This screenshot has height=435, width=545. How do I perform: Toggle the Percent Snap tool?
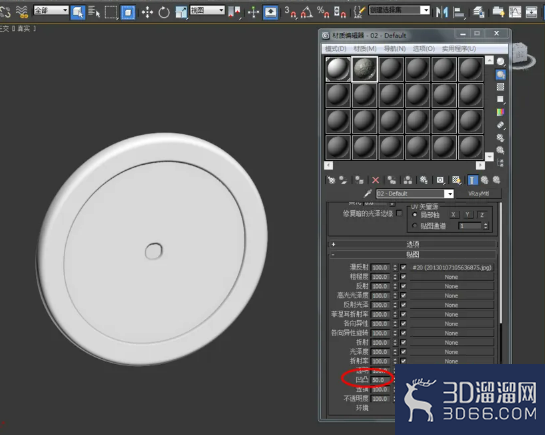pyautogui.click(x=323, y=13)
